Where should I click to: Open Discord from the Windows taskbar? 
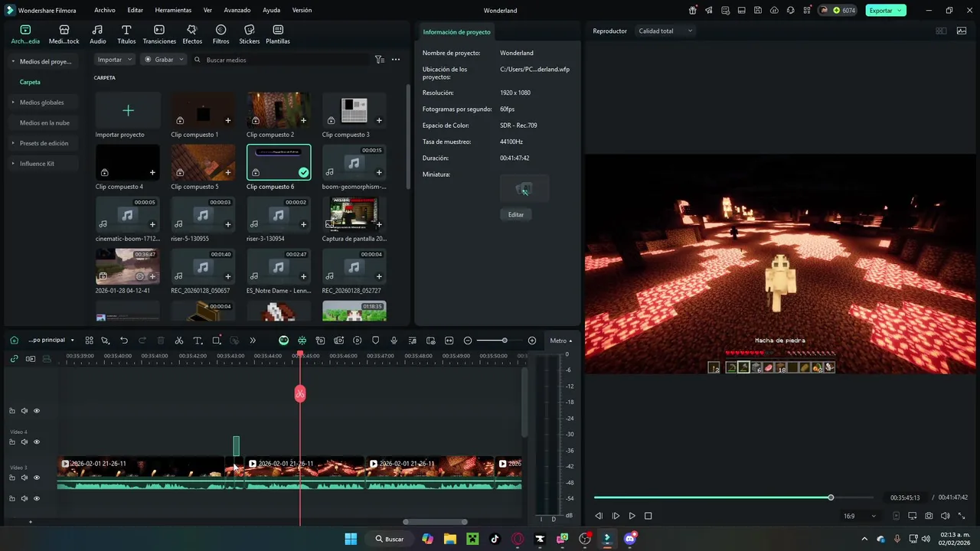pyautogui.click(x=630, y=539)
